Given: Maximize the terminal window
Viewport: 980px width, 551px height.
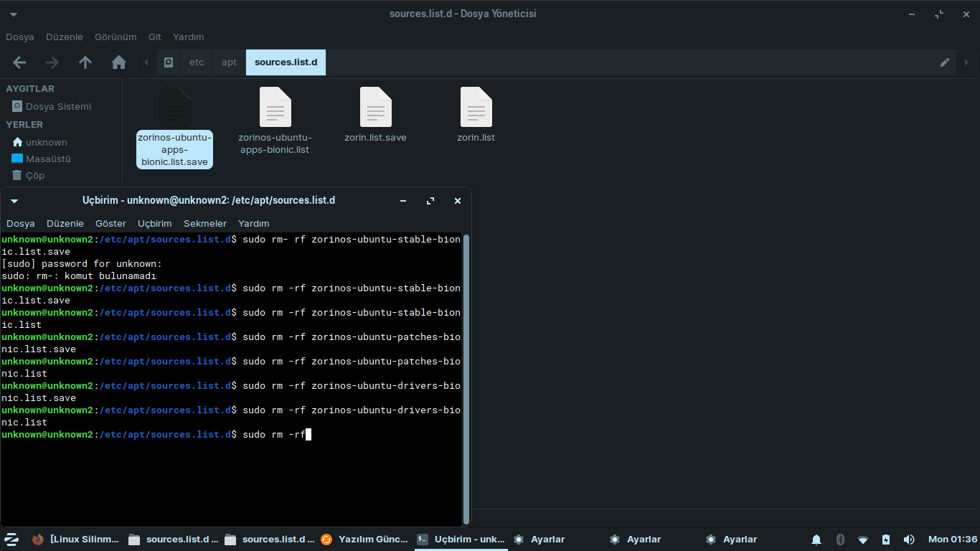Looking at the screenshot, I should (430, 201).
